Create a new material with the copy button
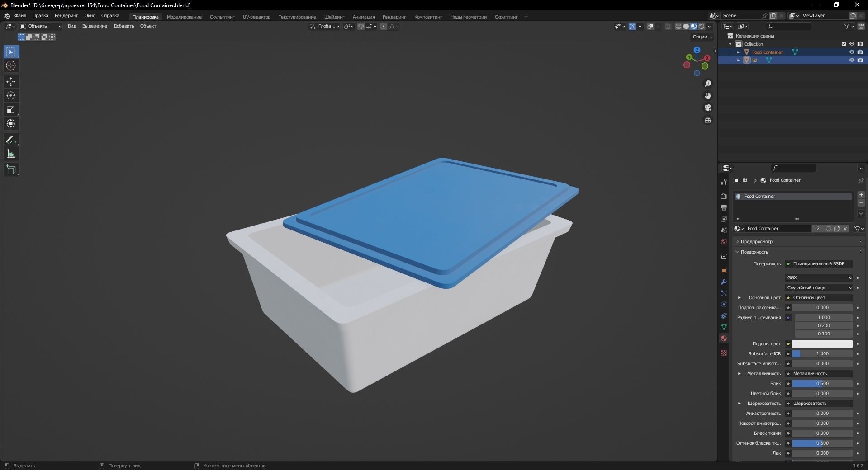868x470 pixels. pyautogui.click(x=837, y=229)
